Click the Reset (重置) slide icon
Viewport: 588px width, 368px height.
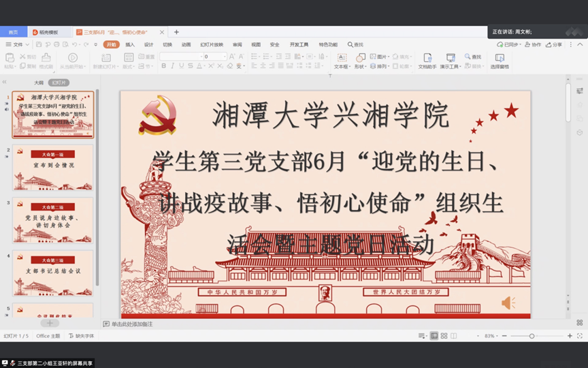point(146,57)
